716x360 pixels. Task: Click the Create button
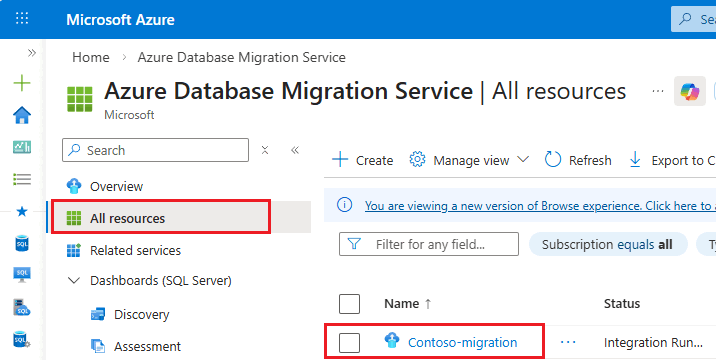click(x=363, y=160)
